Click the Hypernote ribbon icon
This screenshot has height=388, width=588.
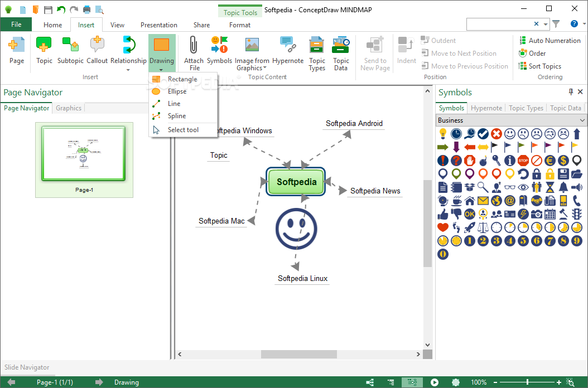[288, 51]
